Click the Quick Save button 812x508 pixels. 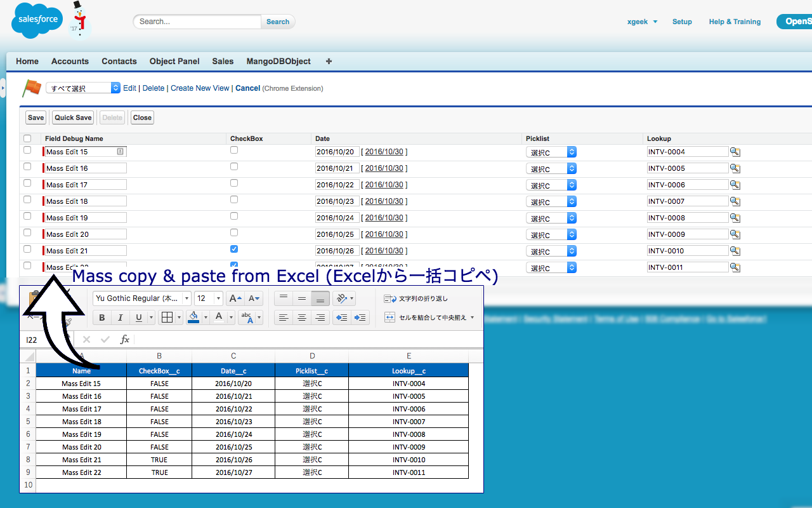[x=73, y=117]
